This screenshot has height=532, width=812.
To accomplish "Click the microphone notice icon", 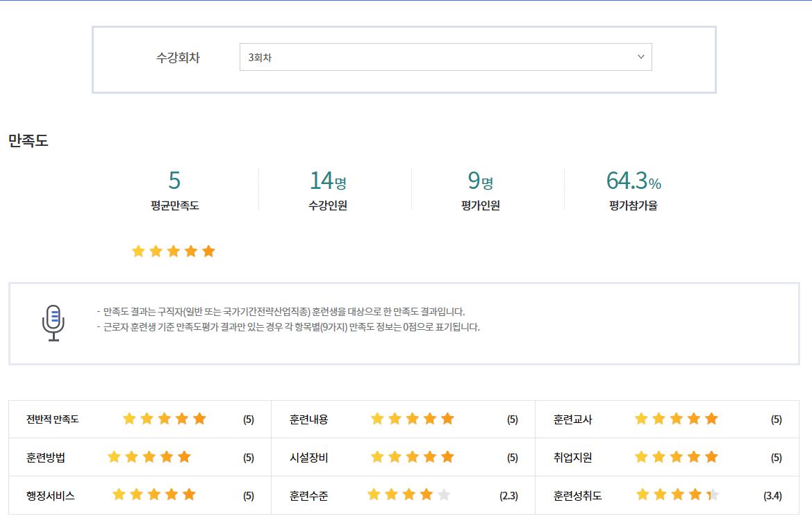I will pos(53,323).
